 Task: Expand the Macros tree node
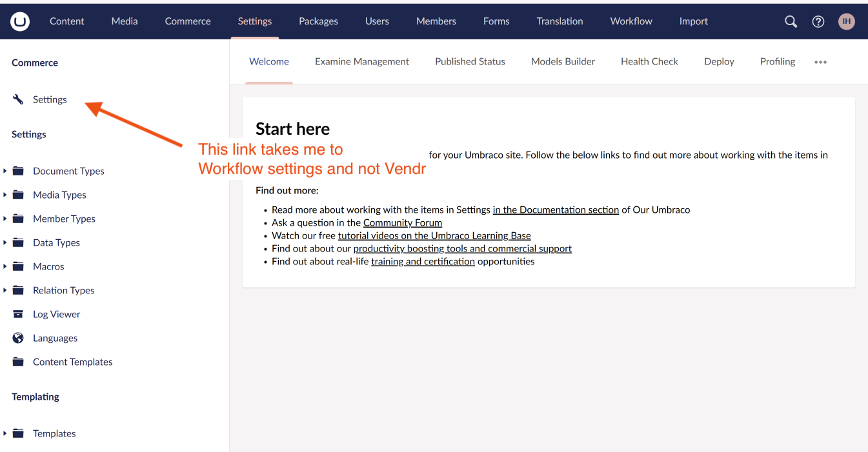point(5,266)
